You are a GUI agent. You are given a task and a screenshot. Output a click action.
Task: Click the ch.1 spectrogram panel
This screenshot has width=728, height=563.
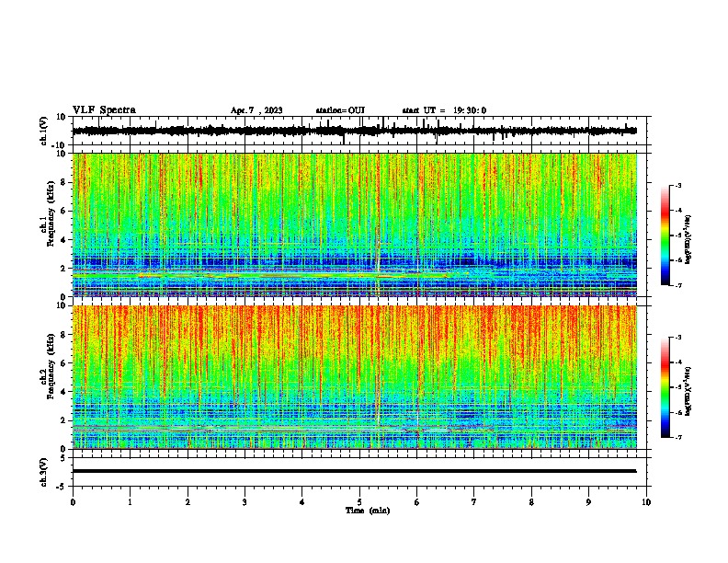click(x=354, y=224)
